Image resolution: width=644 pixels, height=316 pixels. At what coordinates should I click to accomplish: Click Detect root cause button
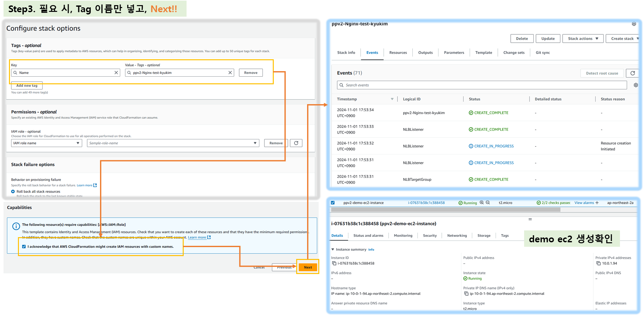click(x=602, y=73)
